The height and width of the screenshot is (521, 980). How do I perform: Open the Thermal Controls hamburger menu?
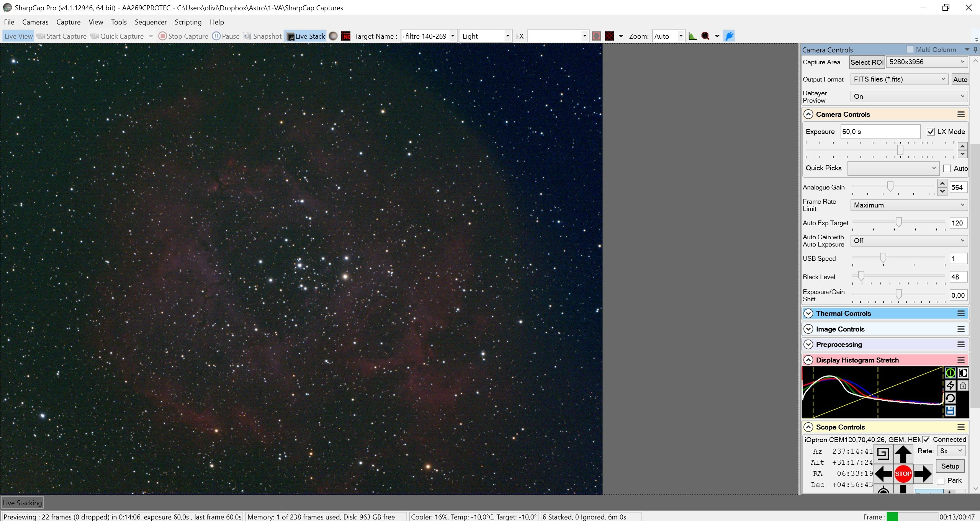point(961,314)
